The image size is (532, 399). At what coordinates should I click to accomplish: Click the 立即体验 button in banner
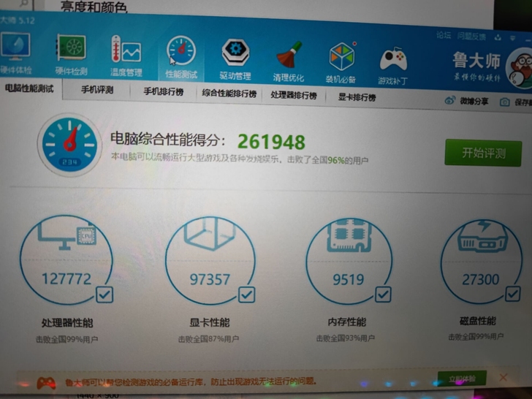462,379
